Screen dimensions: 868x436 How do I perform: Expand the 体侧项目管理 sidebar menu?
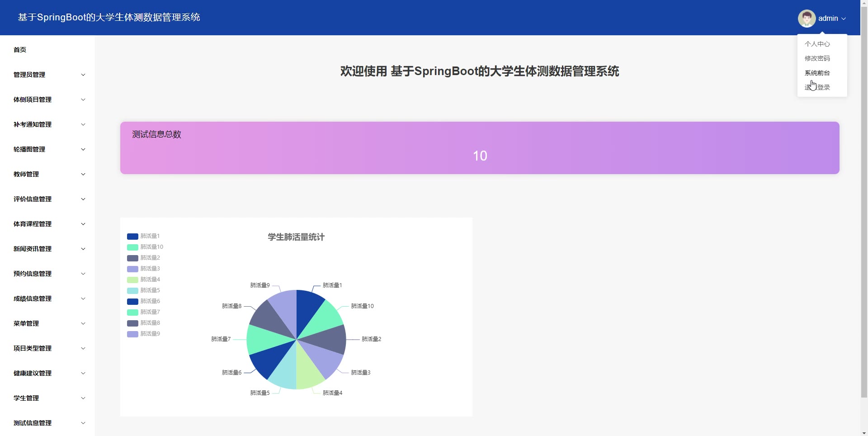(x=47, y=100)
